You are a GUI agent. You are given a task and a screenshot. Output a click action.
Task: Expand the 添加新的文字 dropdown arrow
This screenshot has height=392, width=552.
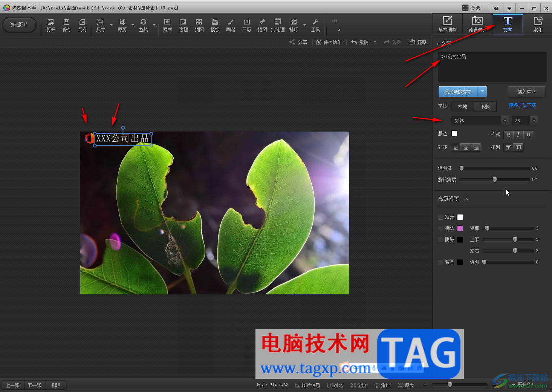pyautogui.click(x=482, y=92)
